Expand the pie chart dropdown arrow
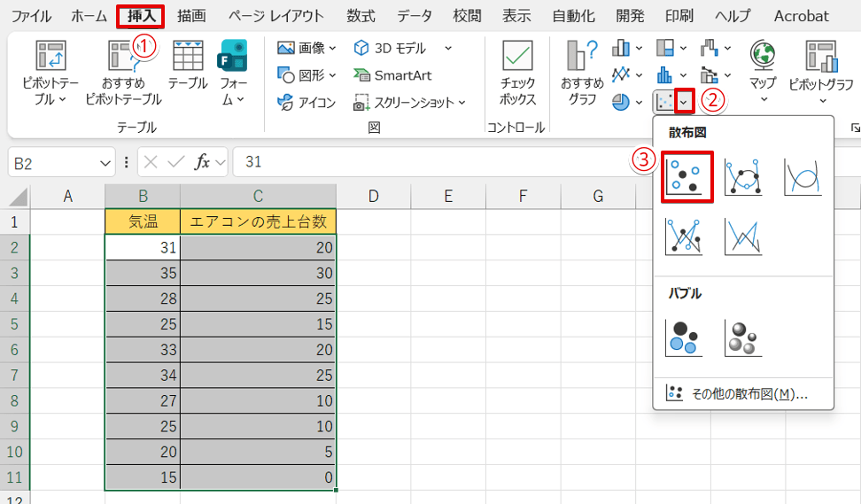Screen dimensions: 861x504 tap(640, 102)
